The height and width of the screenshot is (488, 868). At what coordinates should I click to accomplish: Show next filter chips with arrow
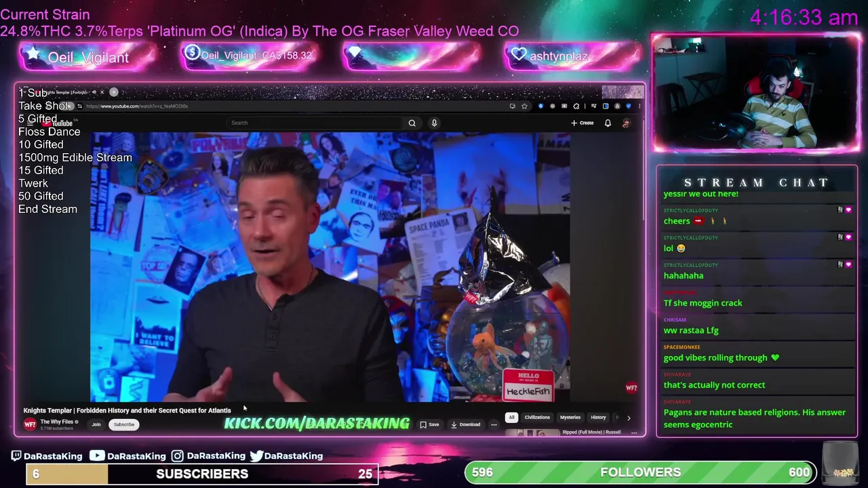629,418
